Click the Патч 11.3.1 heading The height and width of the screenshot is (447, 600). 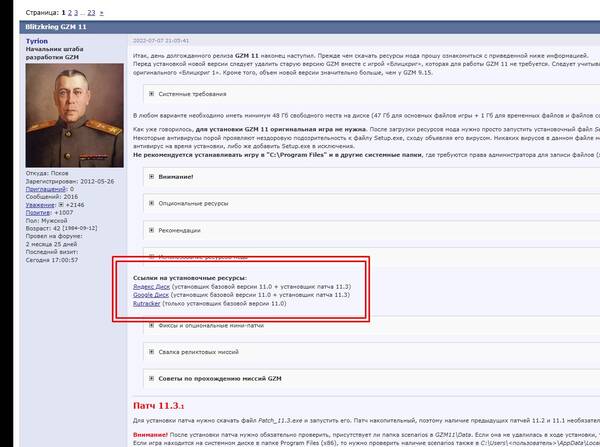click(x=158, y=405)
